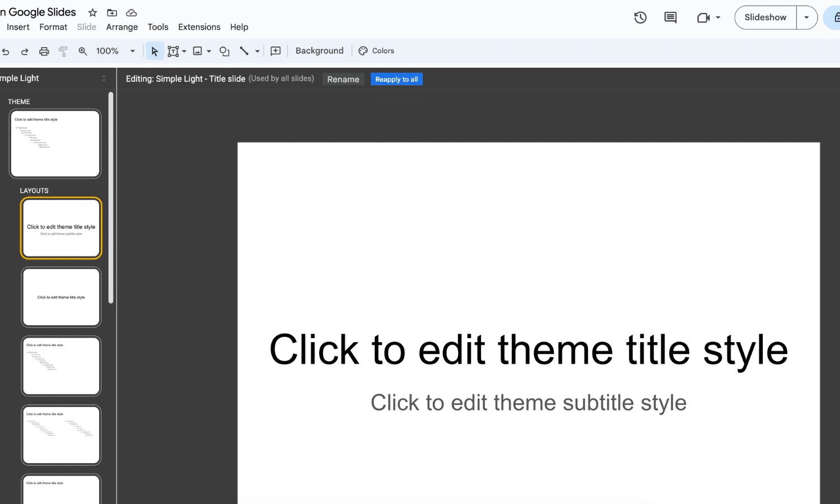Screen dimensions: 840x504
Task: Select the selection arrow tool
Action: [x=155, y=50]
